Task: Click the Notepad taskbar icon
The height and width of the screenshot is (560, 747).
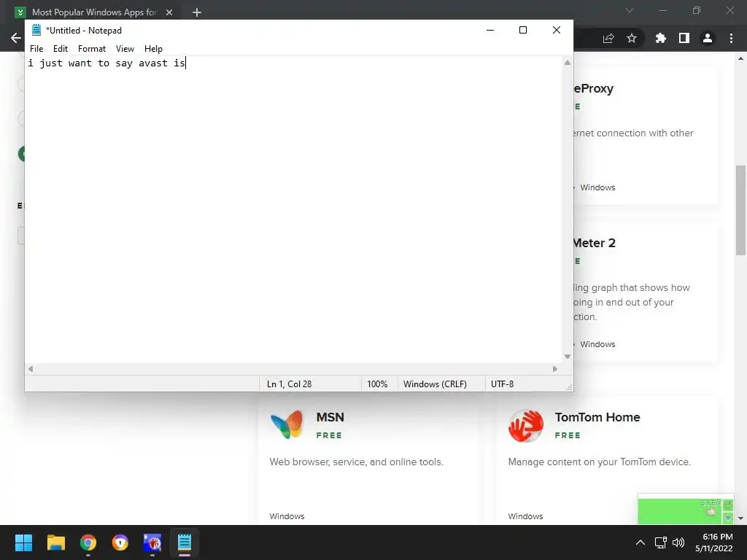Action: [x=185, y=542]
